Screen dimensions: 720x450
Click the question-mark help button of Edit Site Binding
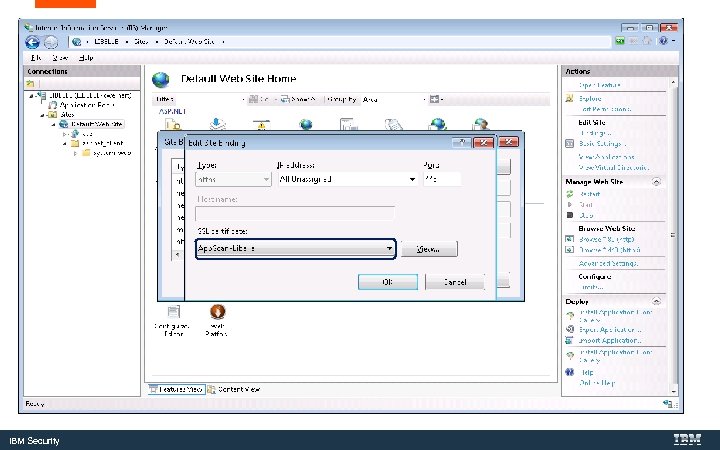(x=461, y=142)
